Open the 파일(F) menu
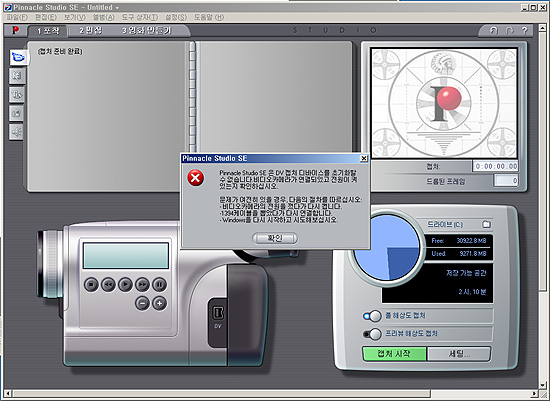The height and width of the screenshot is (401, 550). click(17, 17)
